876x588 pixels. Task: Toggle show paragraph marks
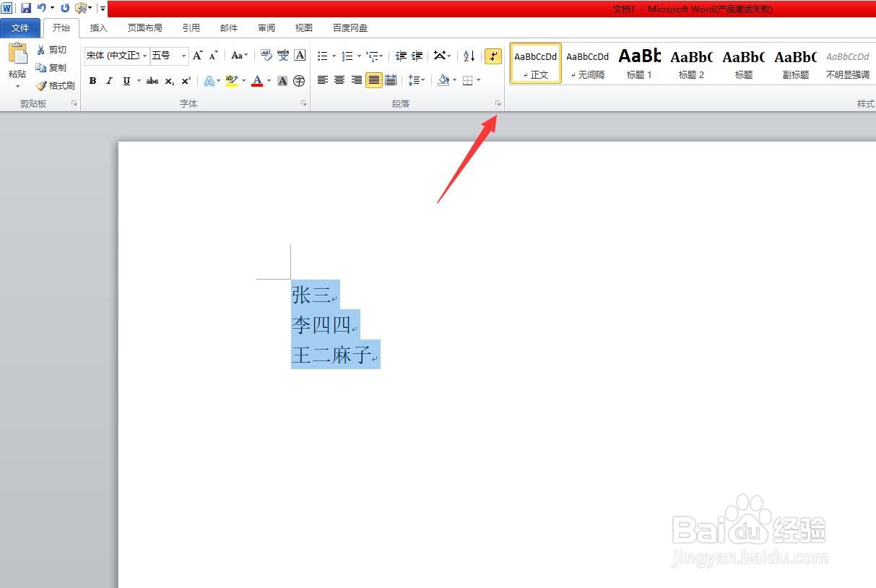point(493,56)
